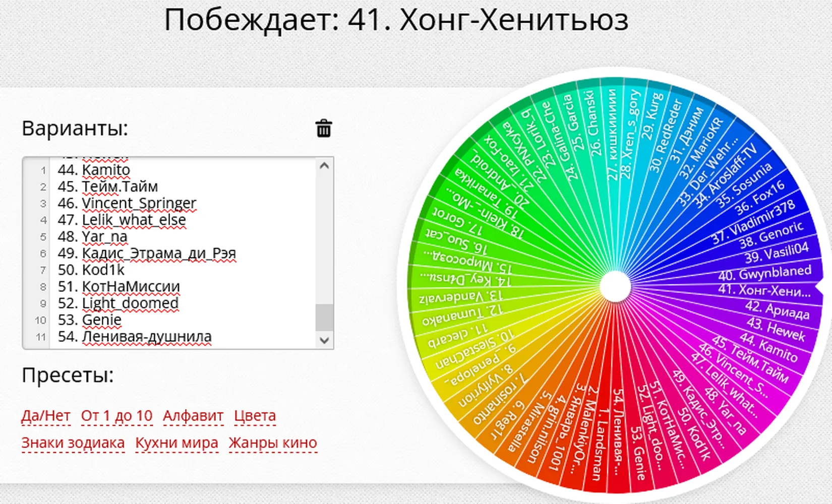The width and height of the screenshot is (832, 504).
Task: Click line '46. Vincent_Springer' in the list
Action: pyautogui.click(x=127, y=203)
